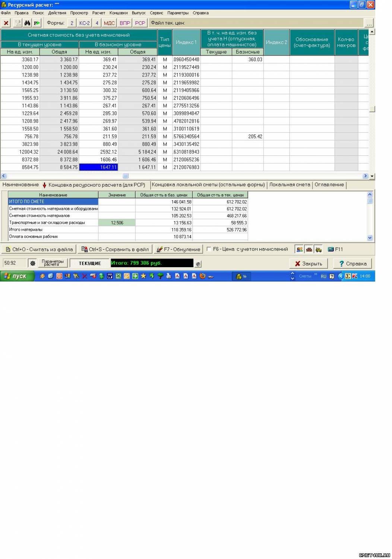Viewport: 392px width, 559px height.
Task: Toggle F6 Цена с учетом начислений checkbox
Action: coord(209,249)
